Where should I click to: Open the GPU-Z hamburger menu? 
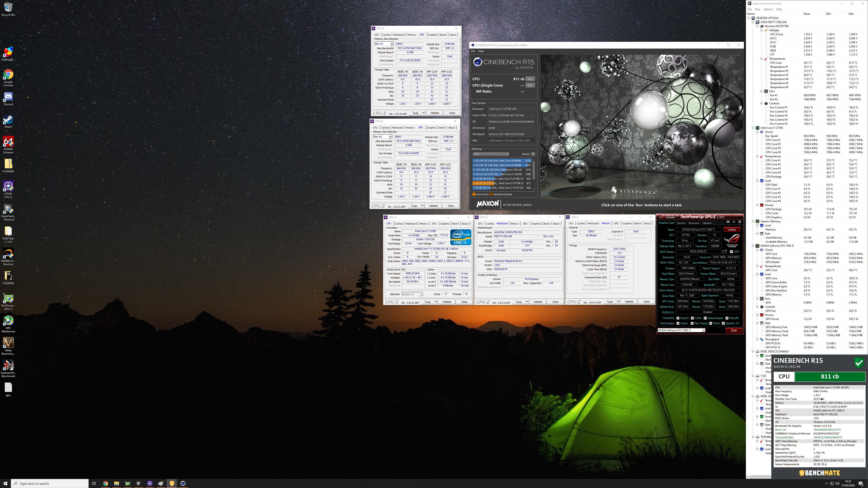[x=740, y=222]
